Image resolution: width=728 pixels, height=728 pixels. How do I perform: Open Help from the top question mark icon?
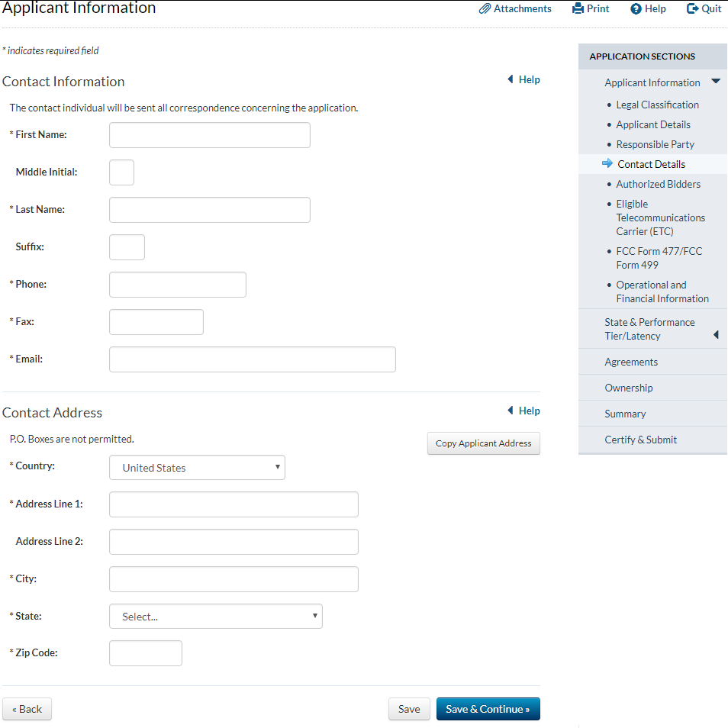[636, 9]
